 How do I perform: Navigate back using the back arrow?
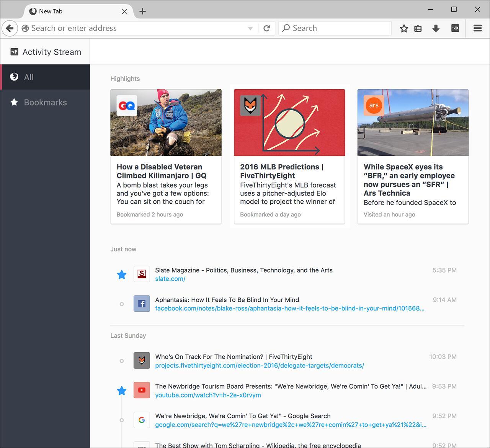click(x=10, y=28)
